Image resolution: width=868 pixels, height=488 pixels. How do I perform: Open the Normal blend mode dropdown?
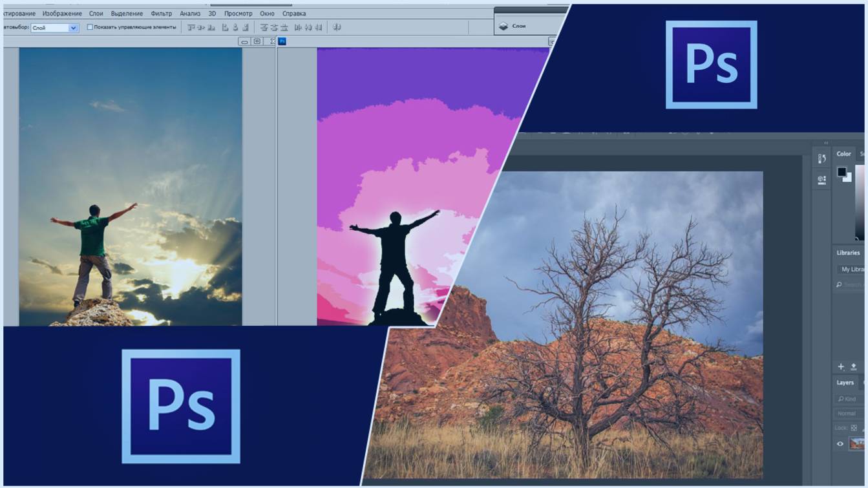850,414
